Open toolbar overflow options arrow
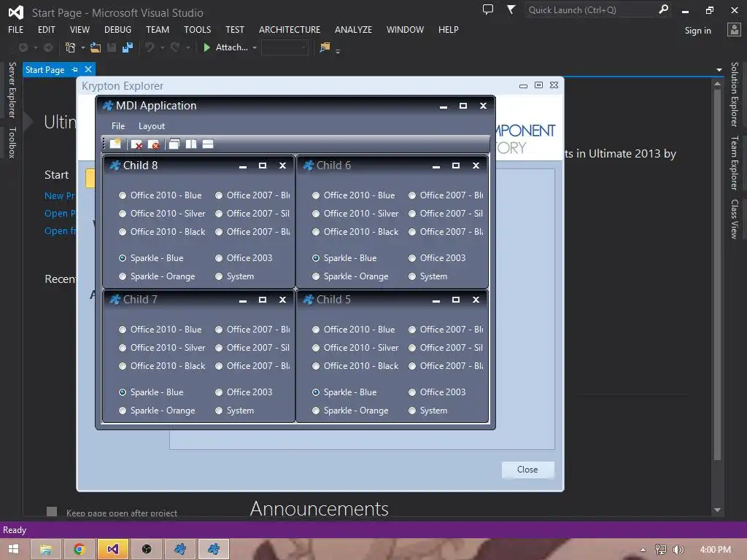This screenshot has height=560, width=747. click(338, 51)
